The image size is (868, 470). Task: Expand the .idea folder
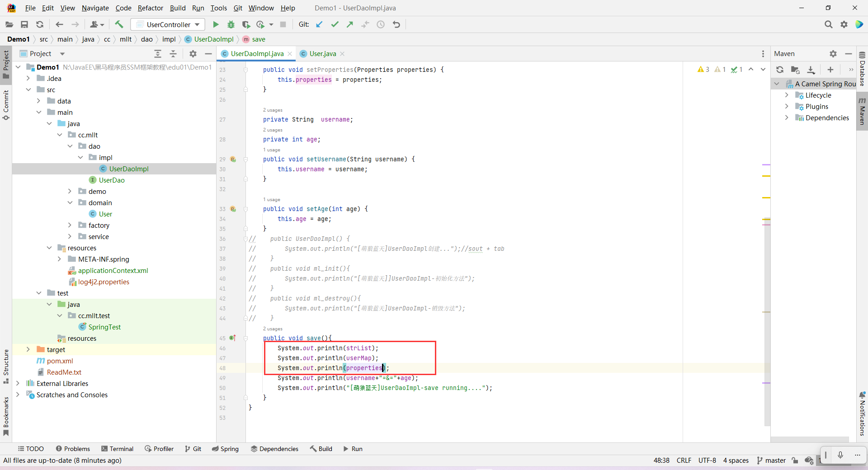click(28, 78)
